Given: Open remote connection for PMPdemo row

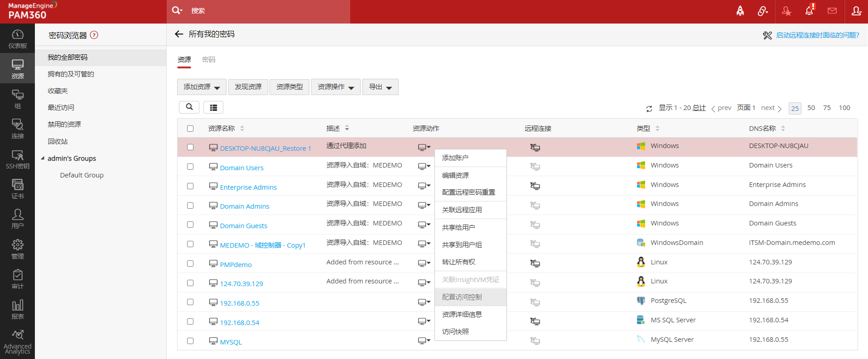Looking at the screenshot, I should tap(535, 263).
